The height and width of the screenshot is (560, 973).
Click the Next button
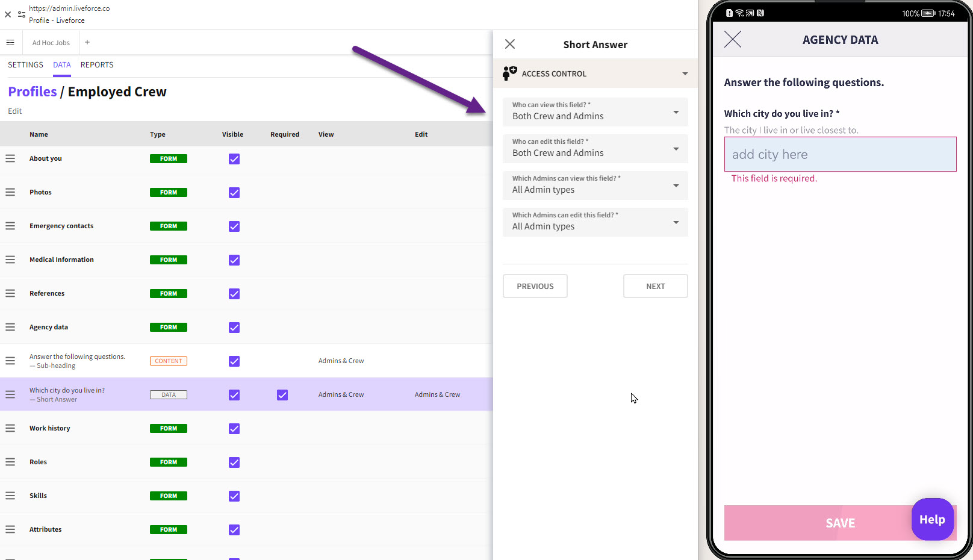655,286
